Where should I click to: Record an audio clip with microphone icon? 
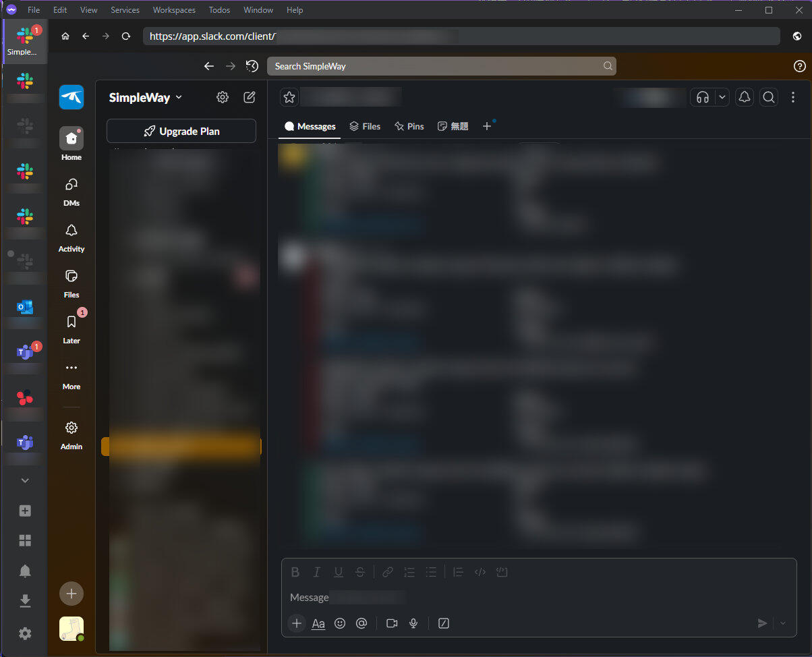[413, 623]
